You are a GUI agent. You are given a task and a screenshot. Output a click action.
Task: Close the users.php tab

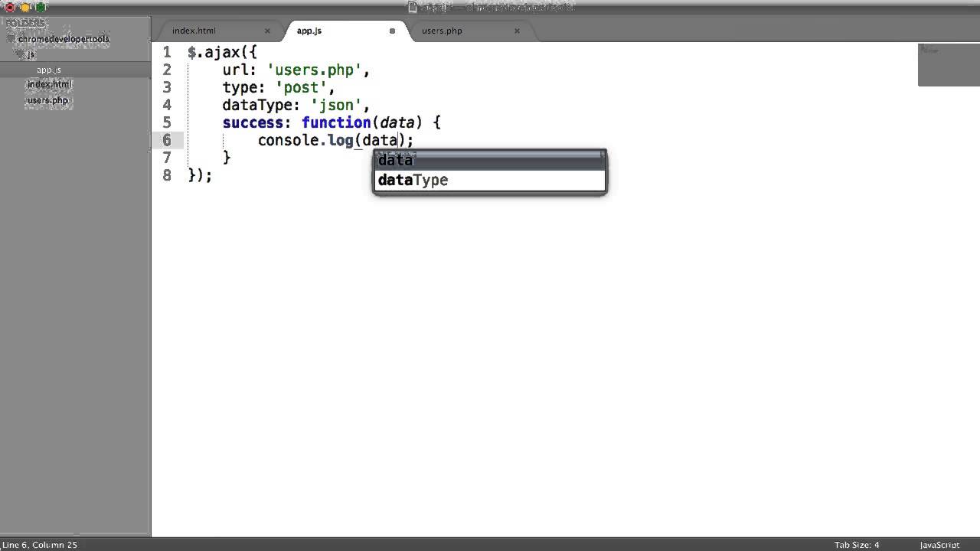(x=517, y=31)
